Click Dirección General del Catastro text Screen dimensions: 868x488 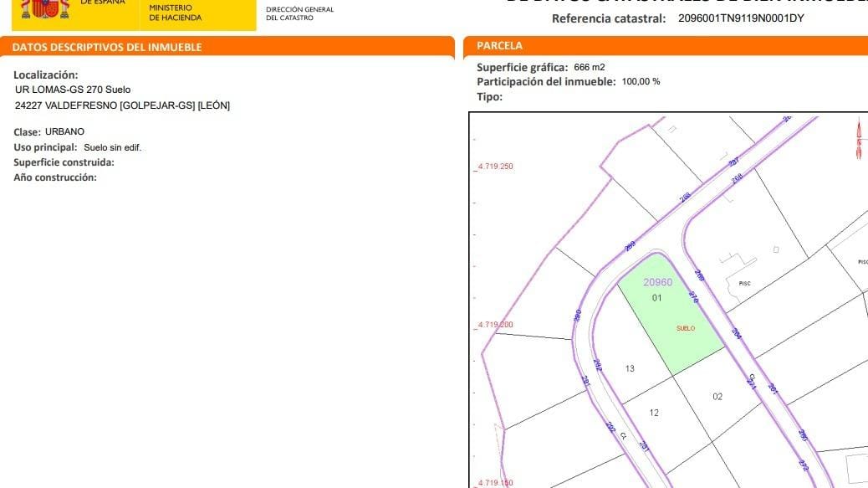click(299, 13)
